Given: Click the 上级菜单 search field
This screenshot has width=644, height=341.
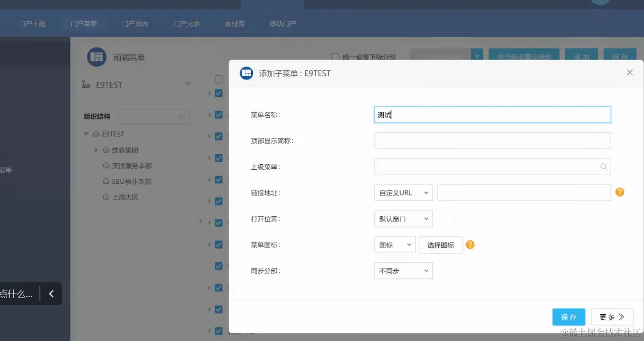Looking at the screenshot, I should click(492, 167).
